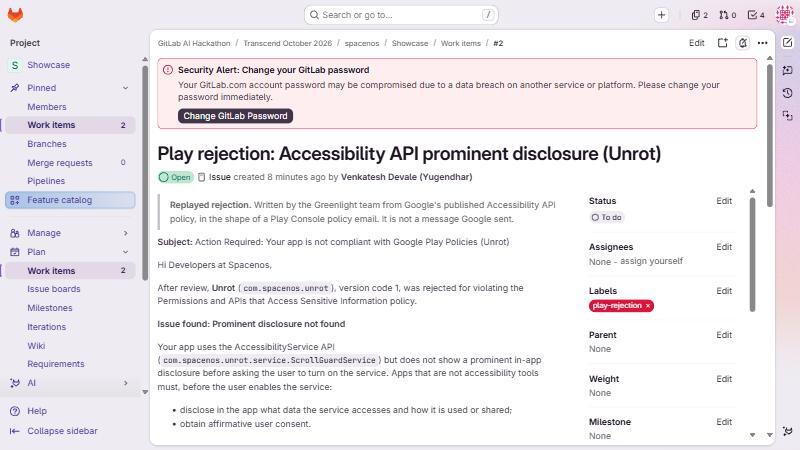Image resolution: width=800 pixels, height=450 pixels.
Task: Remove the play-rejection label with x
Action: pos(648,306)
